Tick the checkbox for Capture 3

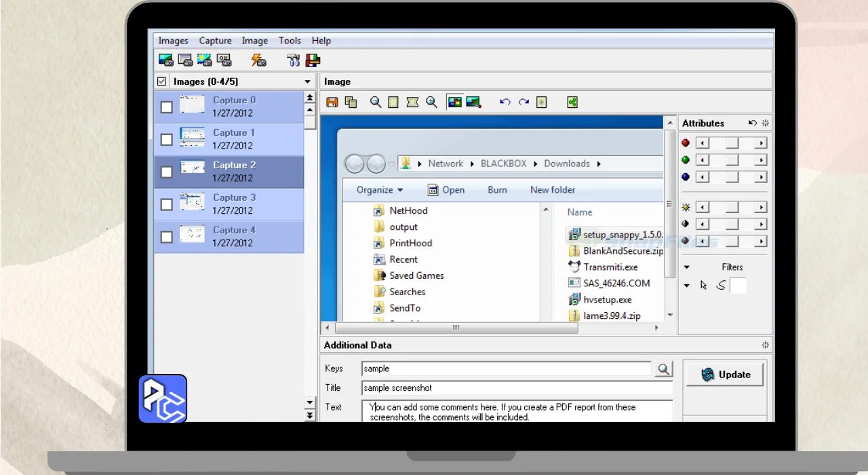(x=166, y=205)
